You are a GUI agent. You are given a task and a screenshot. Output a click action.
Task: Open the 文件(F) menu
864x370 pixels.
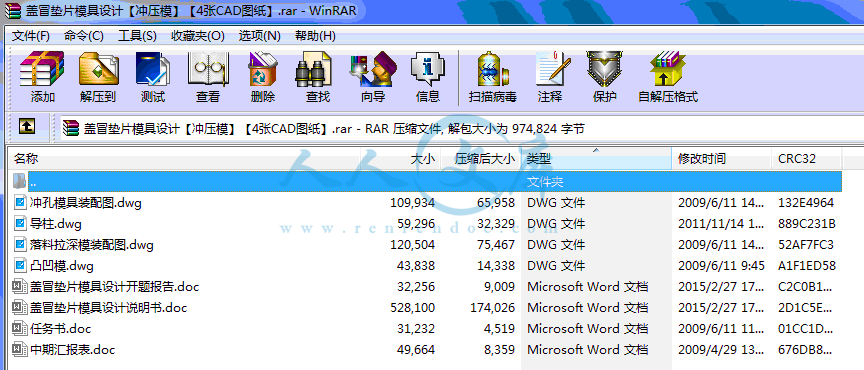tap(31, 36)
